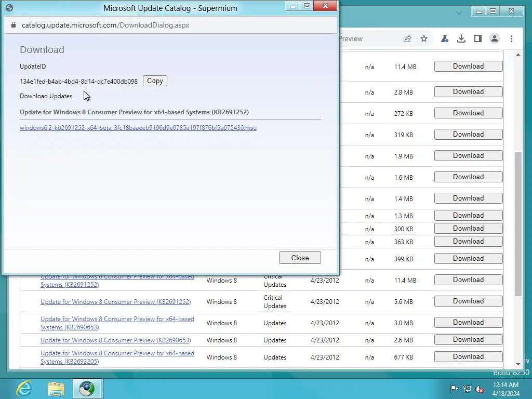Click the network tray icon

pyautogui.click(x=467, y=389)
